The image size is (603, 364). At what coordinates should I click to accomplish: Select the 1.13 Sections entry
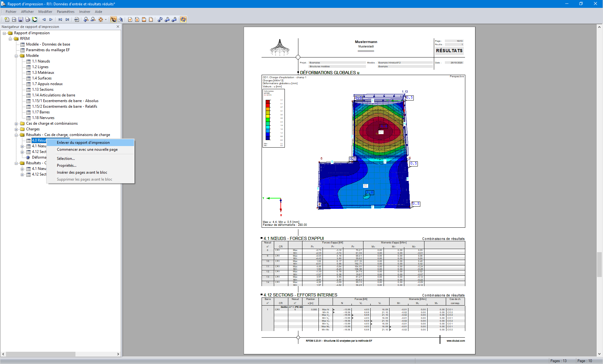coord(43,90)
